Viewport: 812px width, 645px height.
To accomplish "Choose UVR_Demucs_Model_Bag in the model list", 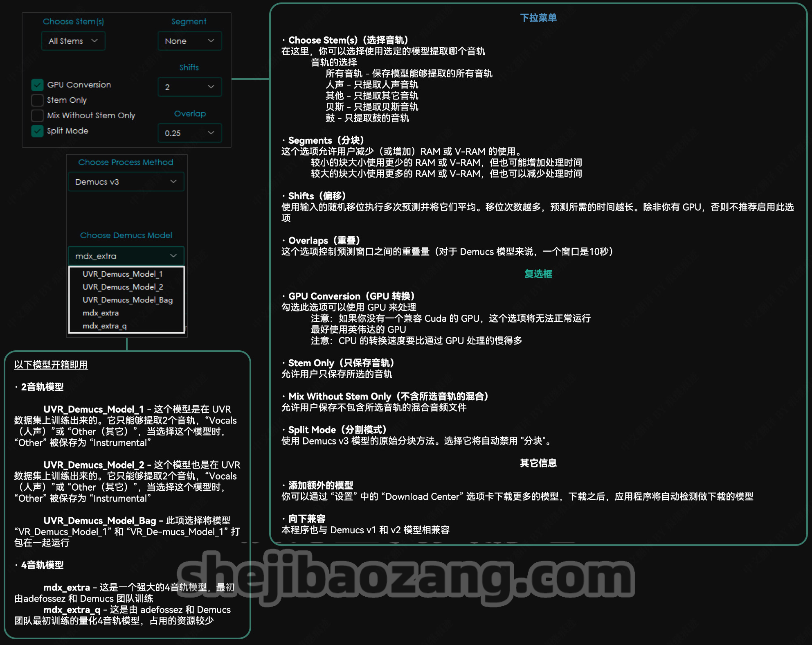I will [x=127, y=300].
